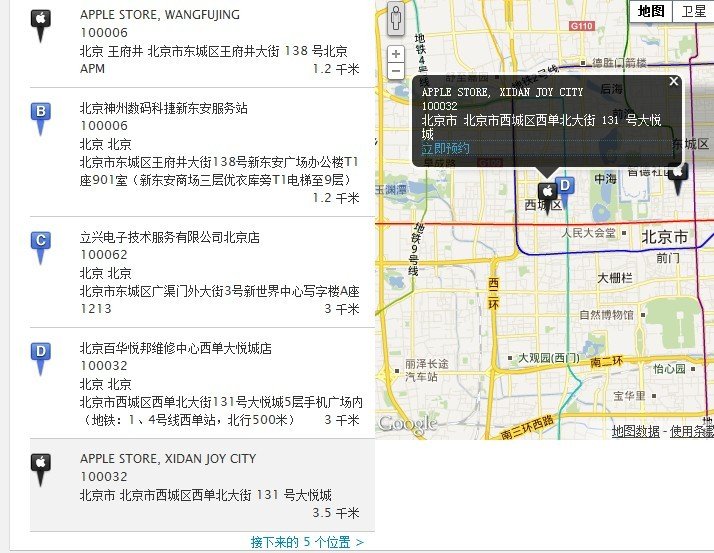Screen dimensions: 714x553
Task: Zoom in the map with plus button
Action: [396, 54]
